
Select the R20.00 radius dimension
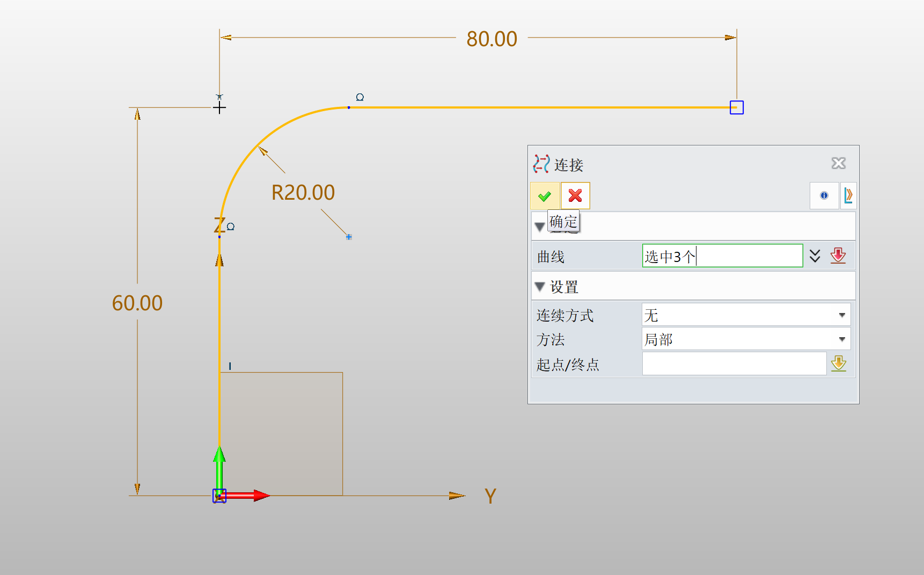[x=303, y=192]
